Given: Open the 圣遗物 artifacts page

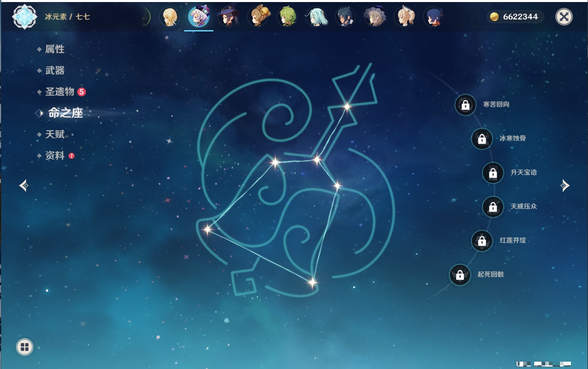Looking at the screenshot, I should pyautogui.click(x=59, y=92).
